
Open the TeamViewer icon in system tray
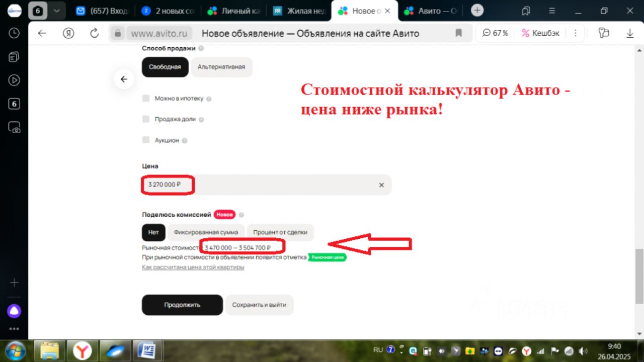[498, 350]
